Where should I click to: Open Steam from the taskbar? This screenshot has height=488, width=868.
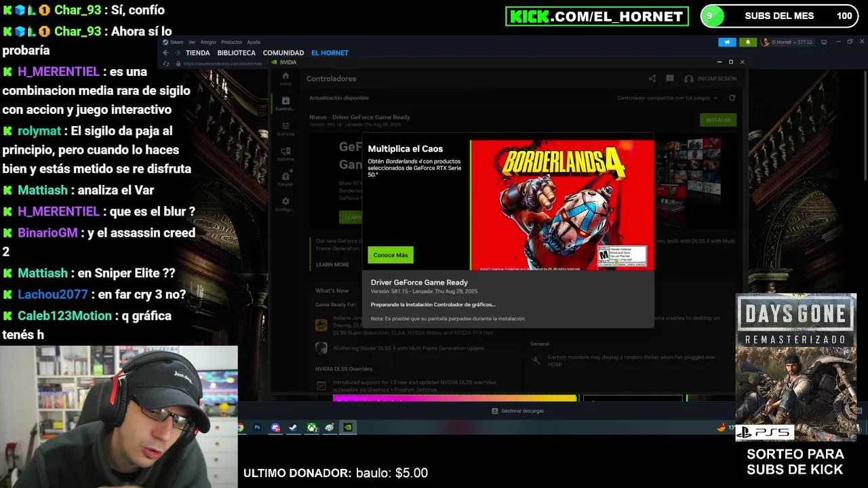[293, 428]
